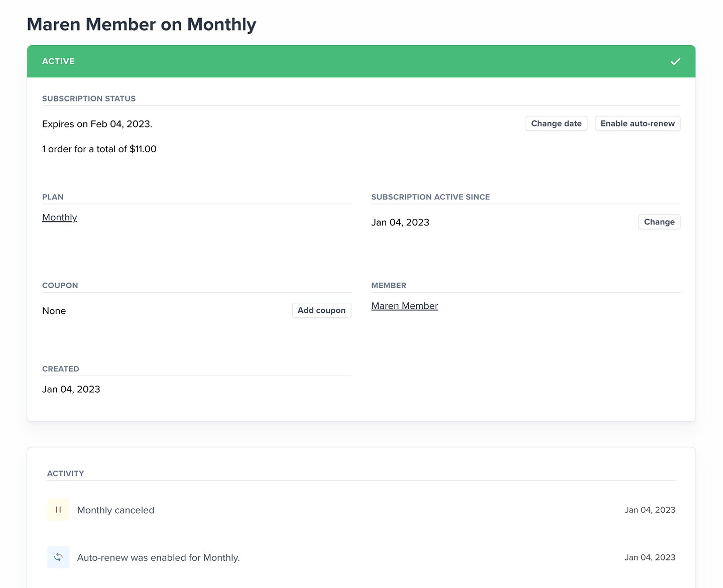
Task: Click the coupon value None
Action: [54, 311]
